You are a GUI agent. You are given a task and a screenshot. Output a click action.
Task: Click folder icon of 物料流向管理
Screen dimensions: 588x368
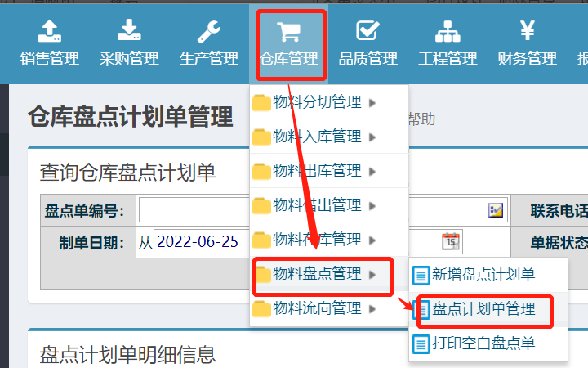261,309
